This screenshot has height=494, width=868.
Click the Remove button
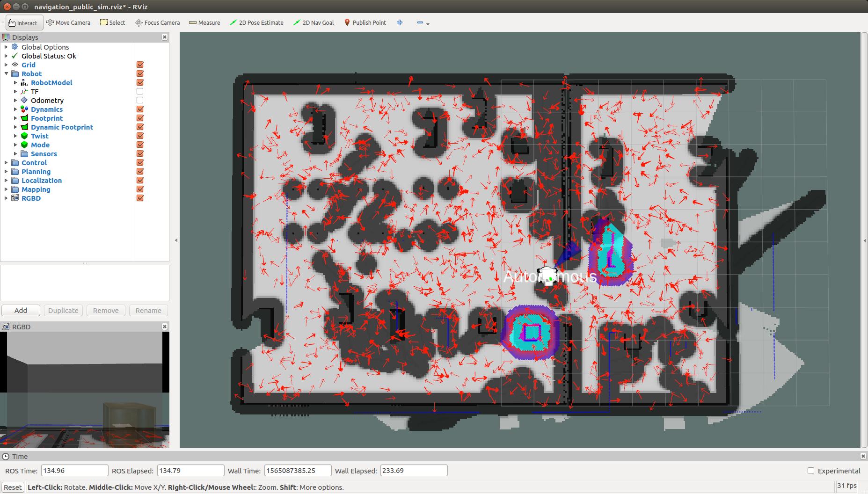[x=106, y=310]
